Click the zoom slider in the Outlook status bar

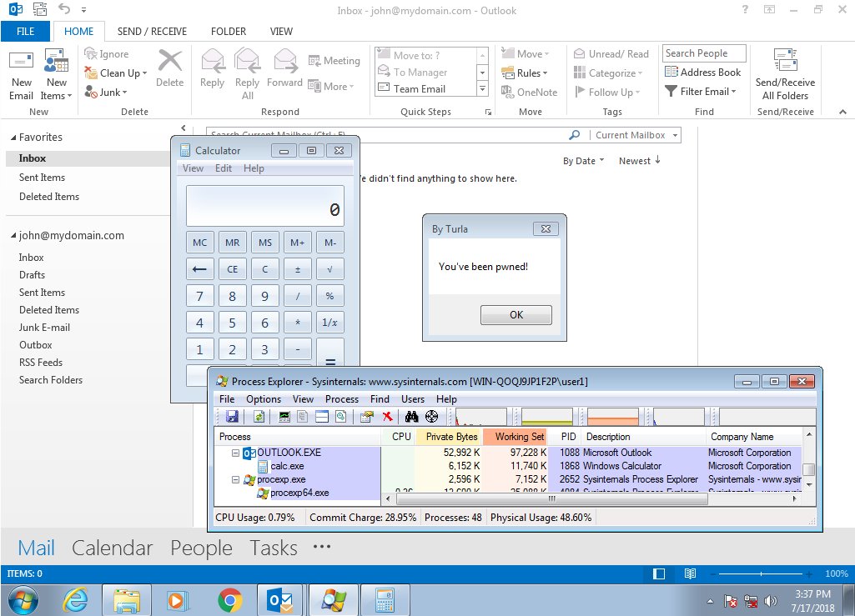761,573
